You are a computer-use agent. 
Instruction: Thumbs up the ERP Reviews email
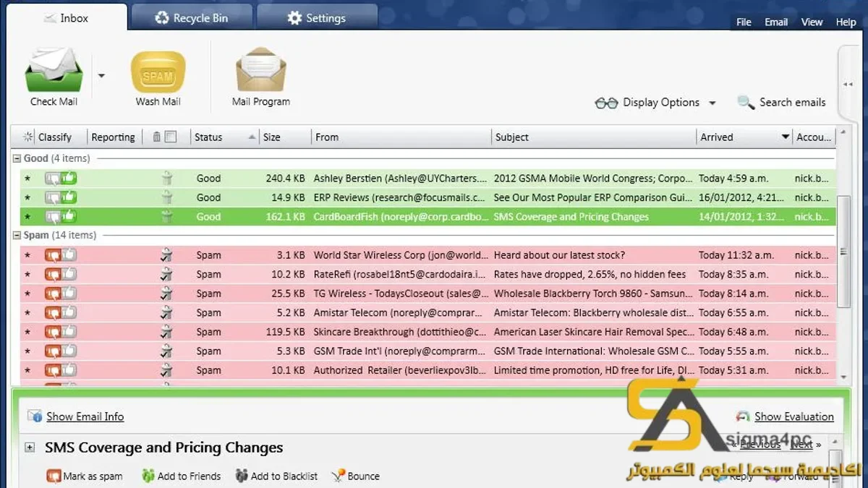click(x=69, y=197)
